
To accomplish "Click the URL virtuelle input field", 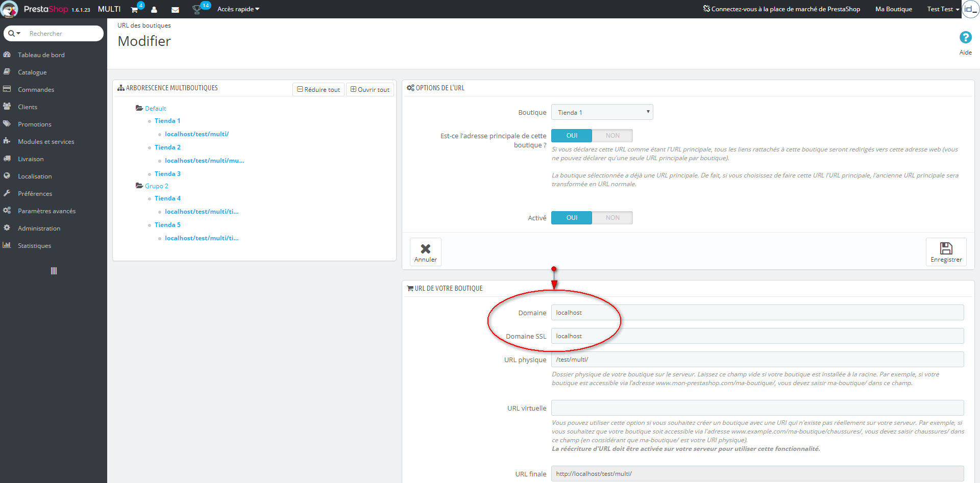I will (x=757, y=408).
